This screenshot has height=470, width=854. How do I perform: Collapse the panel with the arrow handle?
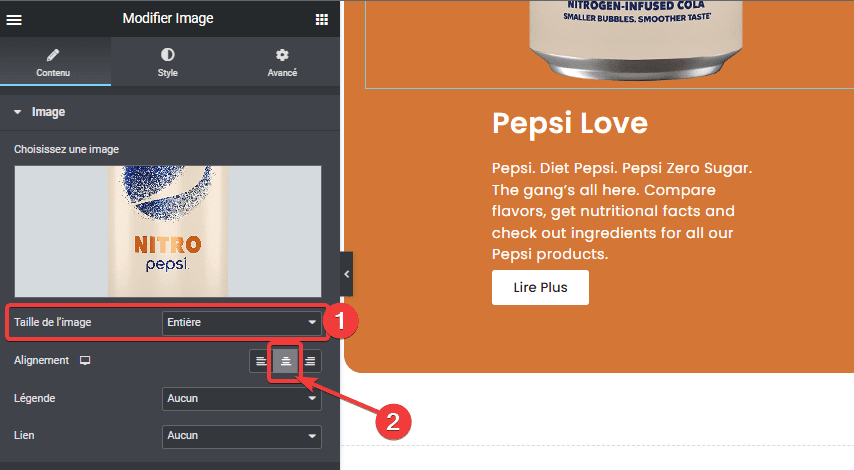[346, 274]
